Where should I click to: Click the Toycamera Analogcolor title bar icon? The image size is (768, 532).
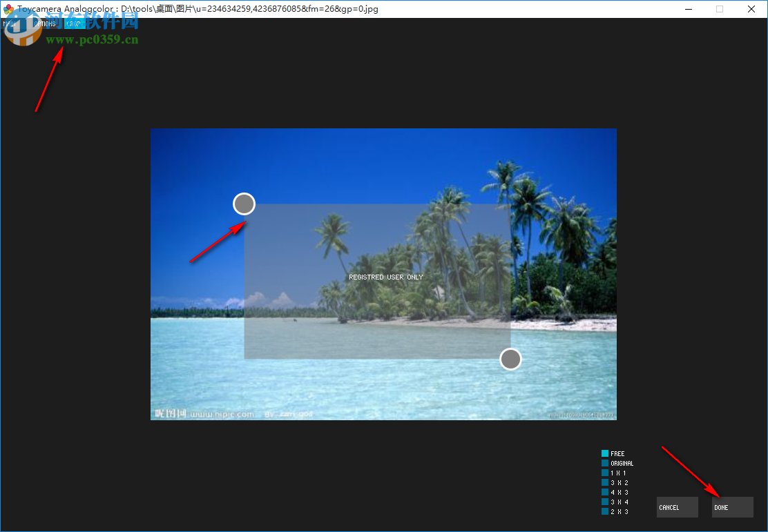(x=8, y=9)
